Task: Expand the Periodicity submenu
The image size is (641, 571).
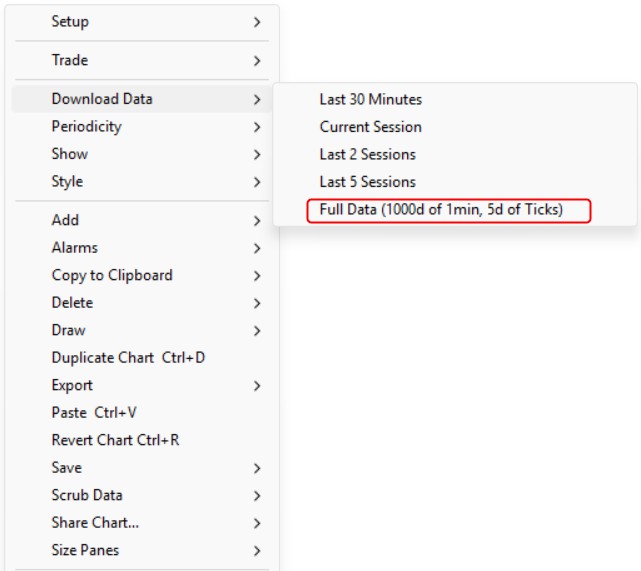Action: [87, 127]
